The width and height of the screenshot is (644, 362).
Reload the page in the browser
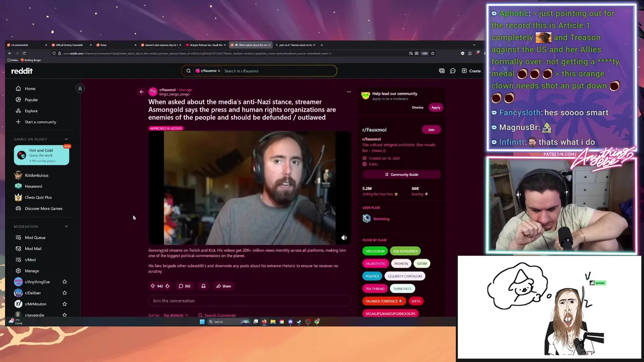point(24,53)
